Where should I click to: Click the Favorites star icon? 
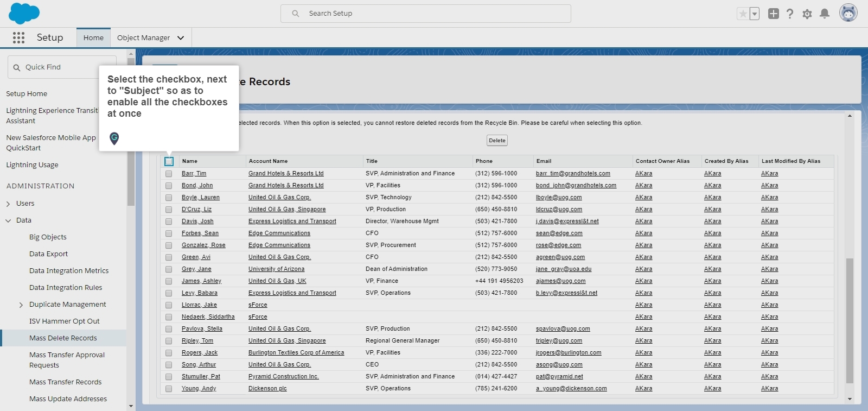click(x=743, y=14)
